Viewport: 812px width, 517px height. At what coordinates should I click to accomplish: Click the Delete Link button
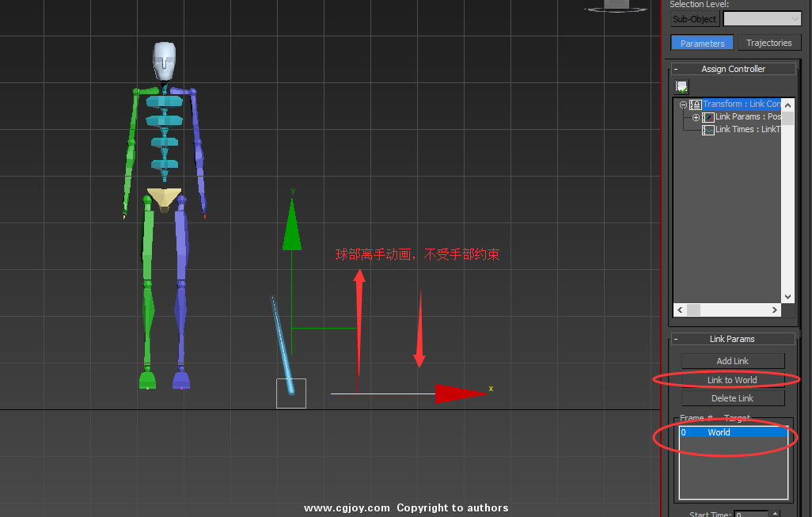coord(733,398)
